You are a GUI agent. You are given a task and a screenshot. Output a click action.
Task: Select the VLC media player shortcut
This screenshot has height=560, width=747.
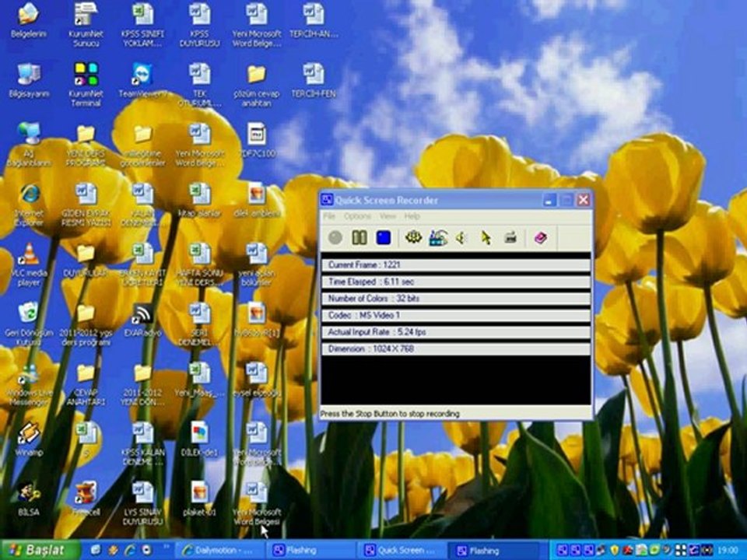29,264
